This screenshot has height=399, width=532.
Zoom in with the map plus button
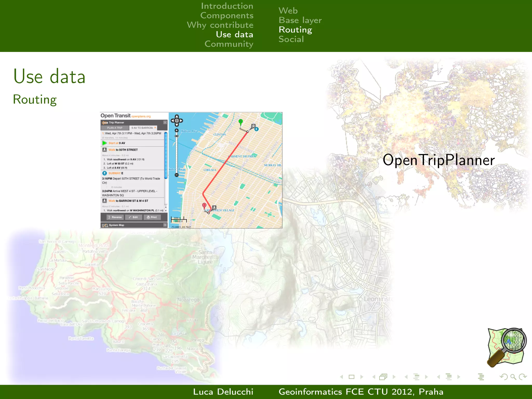pos(177,131)
